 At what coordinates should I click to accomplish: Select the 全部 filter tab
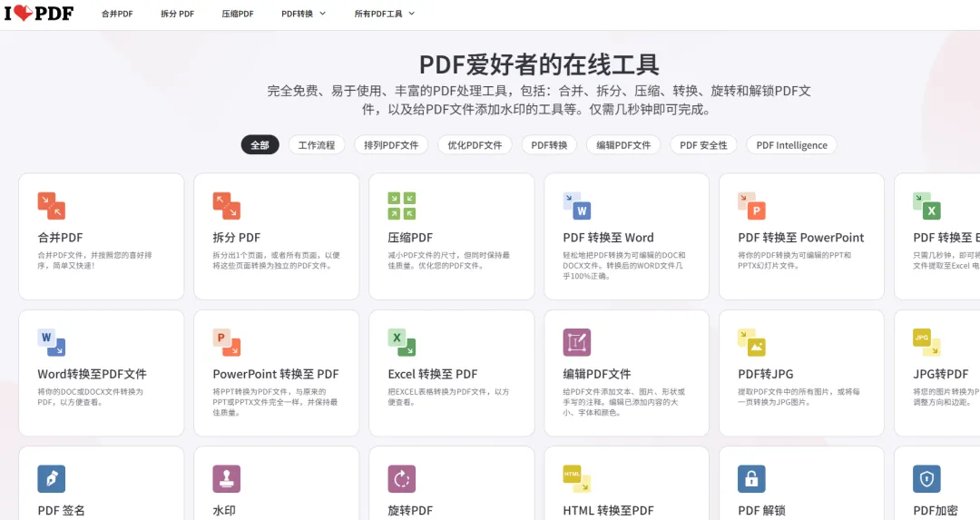[260, 145]
